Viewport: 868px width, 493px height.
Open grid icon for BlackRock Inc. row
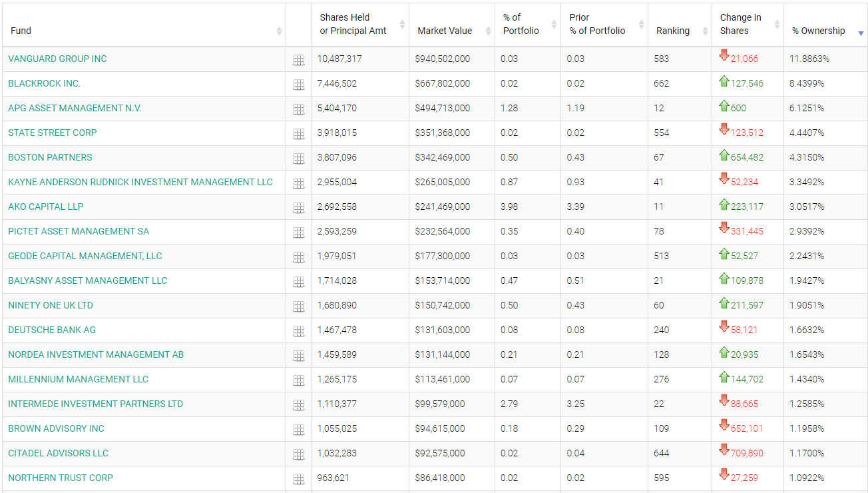click(299, 85)
